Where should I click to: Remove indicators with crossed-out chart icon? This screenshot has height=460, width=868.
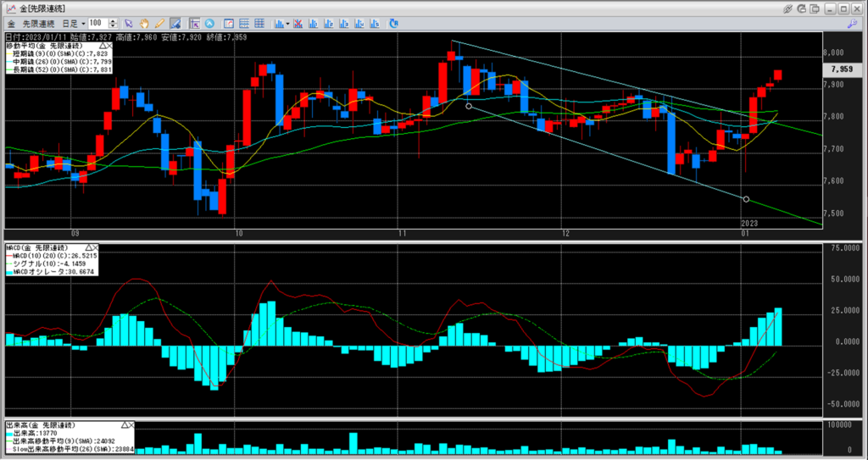(x=298, y=23)
